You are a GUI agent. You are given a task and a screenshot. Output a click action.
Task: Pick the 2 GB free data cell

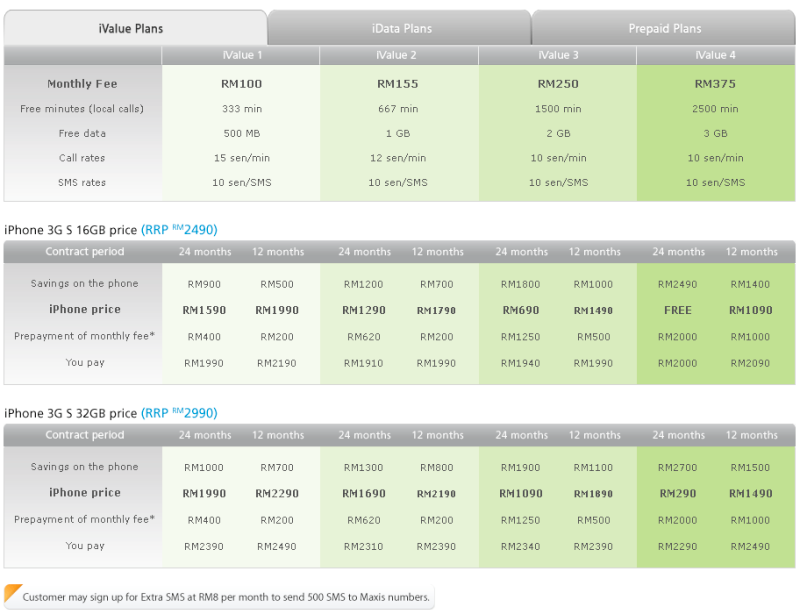coord(558,133)
